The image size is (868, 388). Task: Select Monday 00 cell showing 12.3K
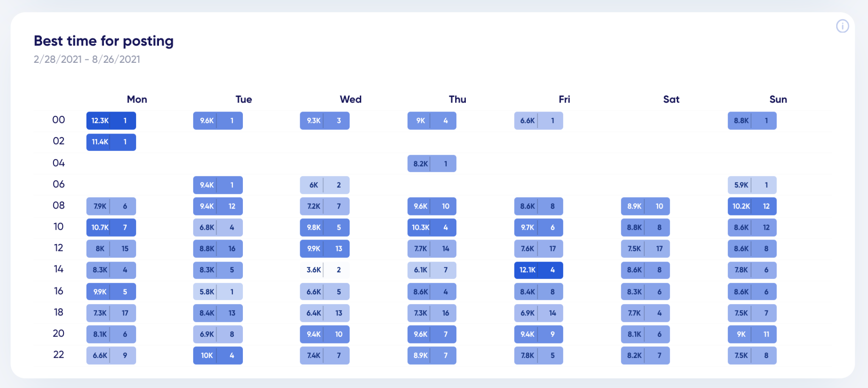point(111,120)
